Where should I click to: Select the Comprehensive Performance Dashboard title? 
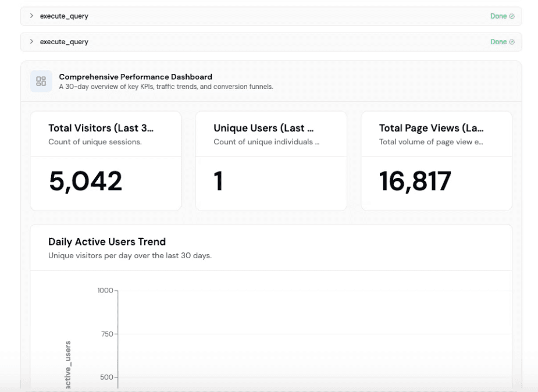point(136,77)
